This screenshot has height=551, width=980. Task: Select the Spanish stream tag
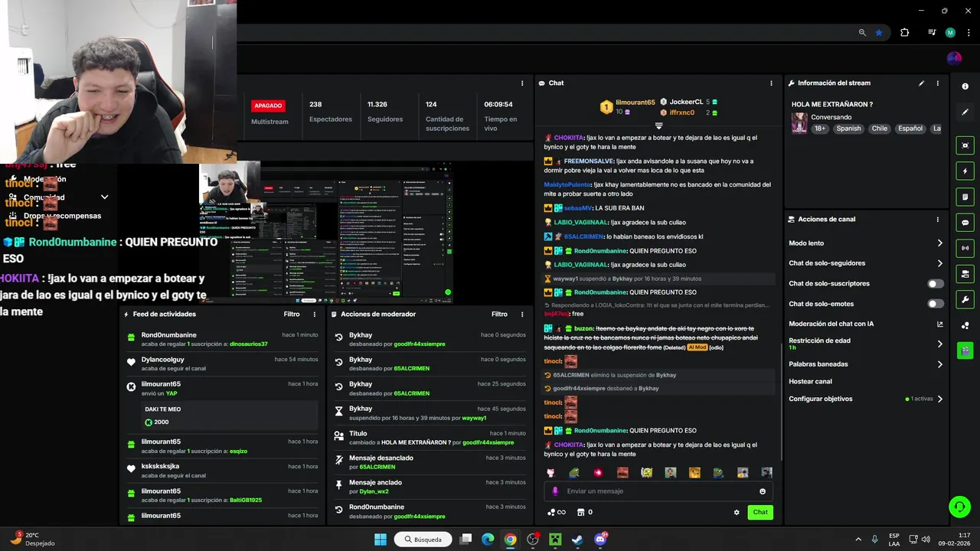click(x=848, y=129)
